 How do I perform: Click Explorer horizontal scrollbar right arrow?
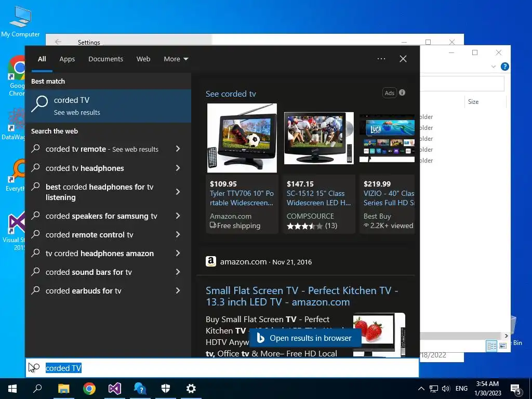pos(506,336)
